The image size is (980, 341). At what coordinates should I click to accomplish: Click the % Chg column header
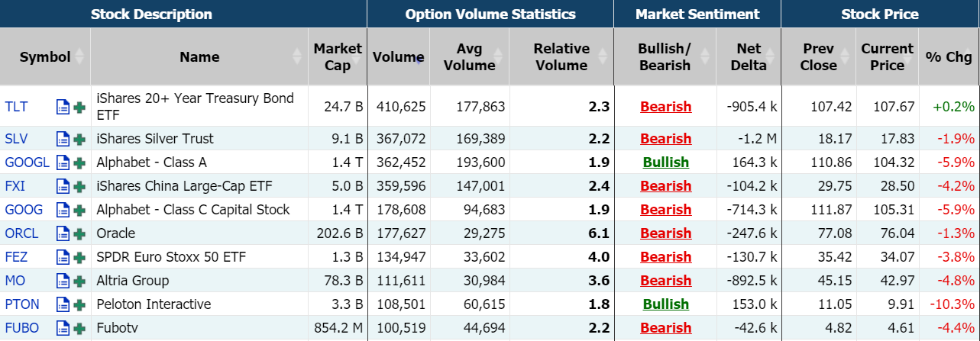pyautogui.click(x=948, y=57)
